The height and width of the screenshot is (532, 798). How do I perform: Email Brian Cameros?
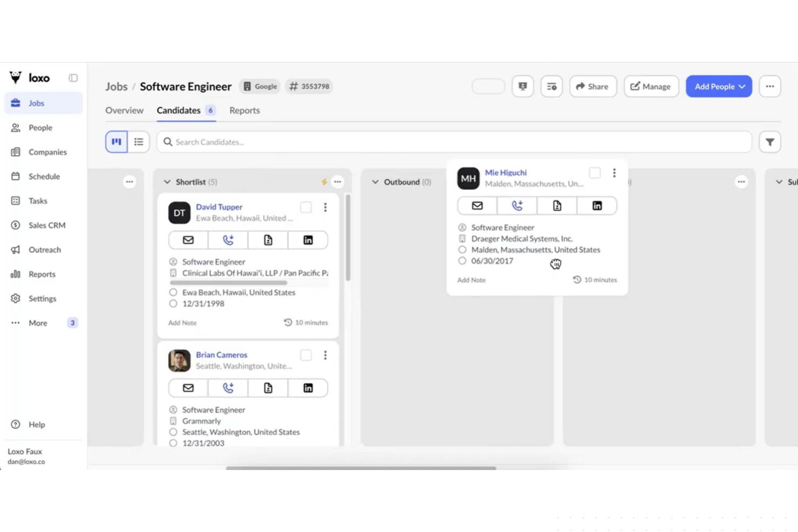tap(188, 388)
